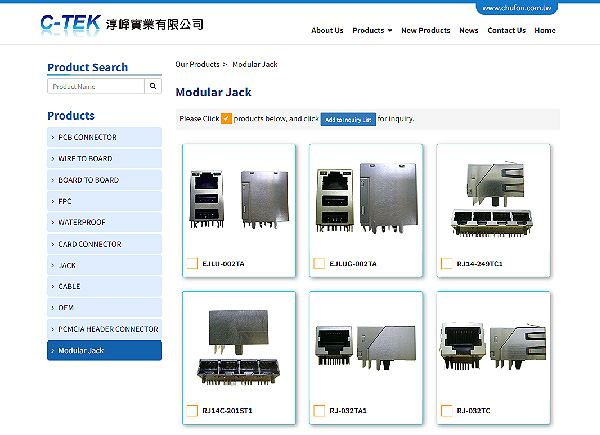Open the EJLU-002TA product image
The width and height of the screenshot is (600, 435).
click(238, 199)
